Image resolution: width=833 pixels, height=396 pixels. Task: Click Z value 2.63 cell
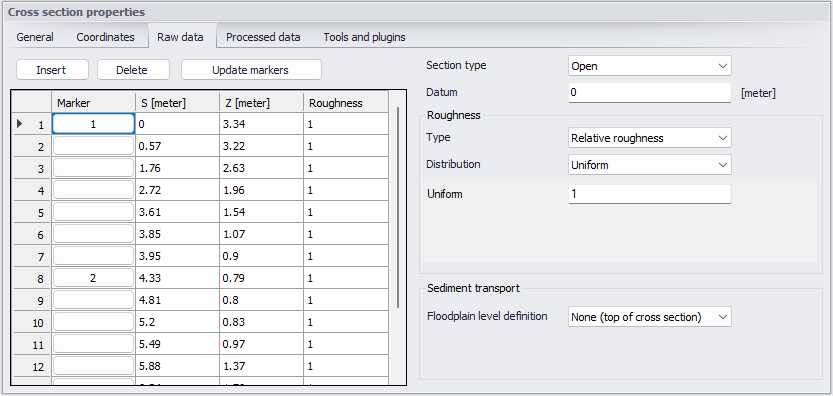(x=261, y=168)
